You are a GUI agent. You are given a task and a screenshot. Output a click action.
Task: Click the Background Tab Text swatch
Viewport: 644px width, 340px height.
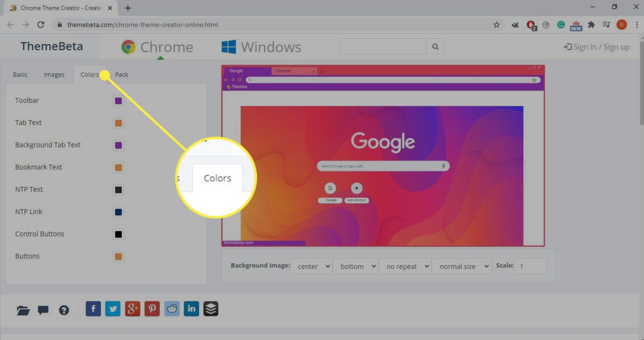click(x=118, y=145)
